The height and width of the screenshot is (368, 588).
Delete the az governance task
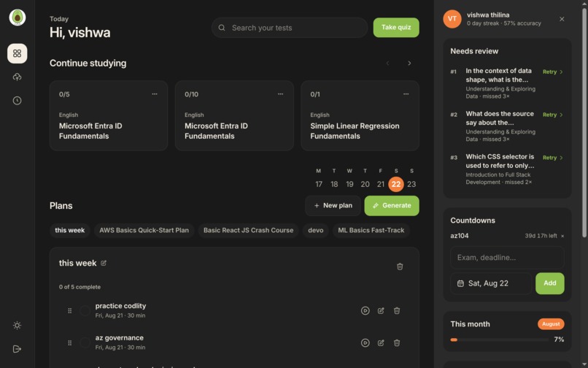(397, 343)
